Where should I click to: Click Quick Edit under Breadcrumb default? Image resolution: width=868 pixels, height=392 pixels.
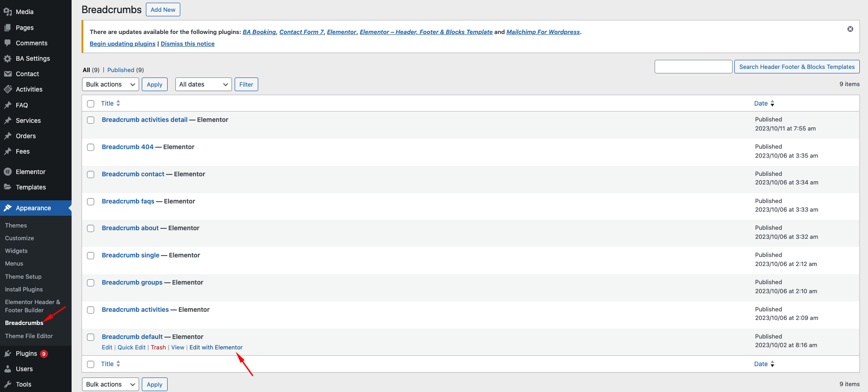point(131,347)
